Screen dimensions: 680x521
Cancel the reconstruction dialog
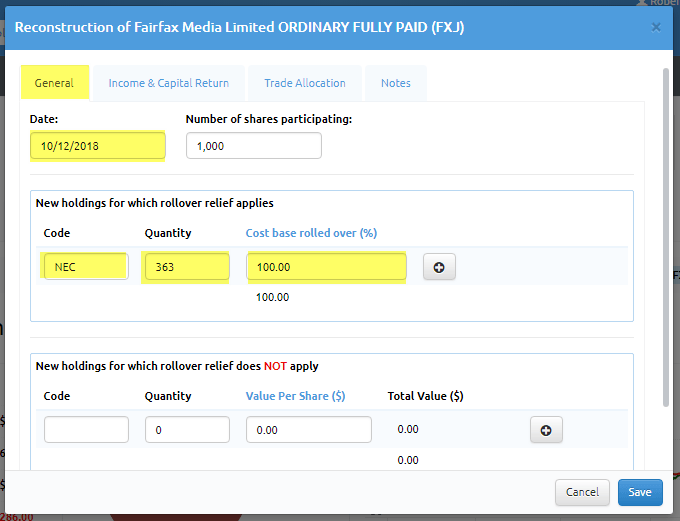582,492
